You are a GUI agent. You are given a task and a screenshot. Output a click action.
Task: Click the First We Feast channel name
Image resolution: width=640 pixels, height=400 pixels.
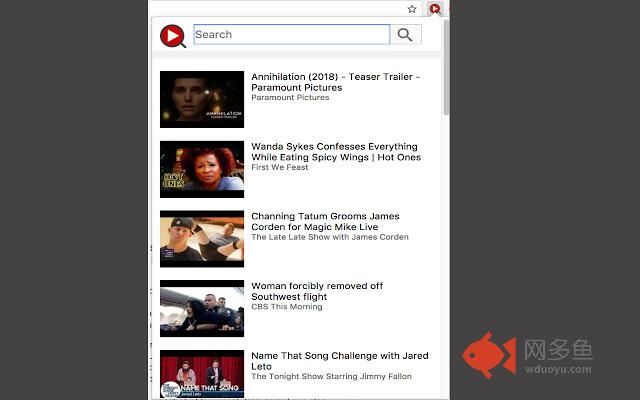tap(280, 167)
